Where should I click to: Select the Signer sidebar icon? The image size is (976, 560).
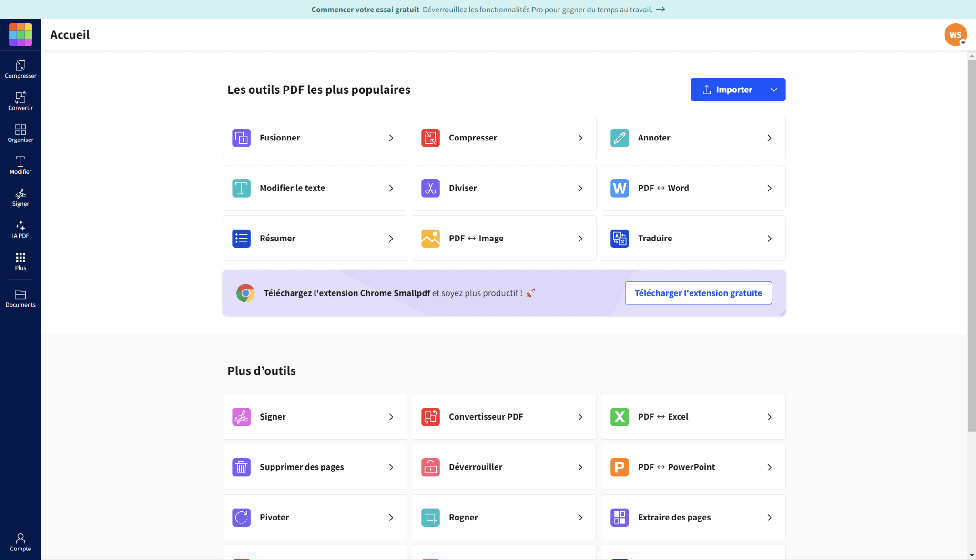click(20, 197)
